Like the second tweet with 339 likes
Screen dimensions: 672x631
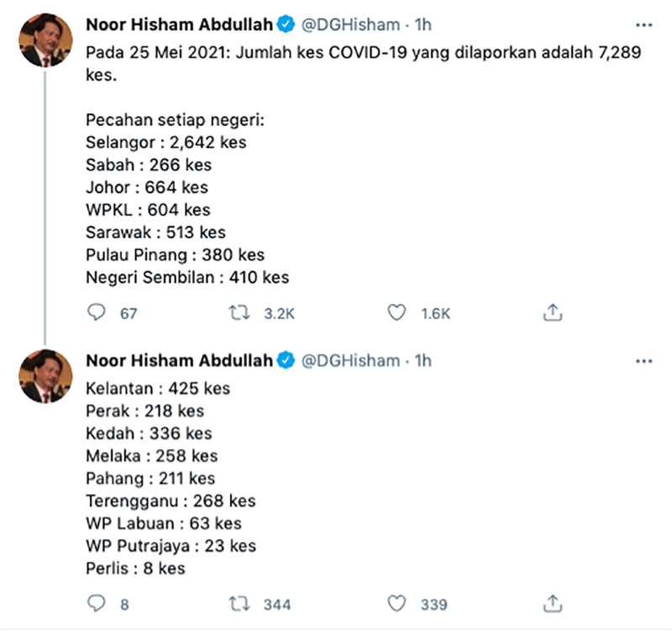pyautogui.click(x=396, y=603)
